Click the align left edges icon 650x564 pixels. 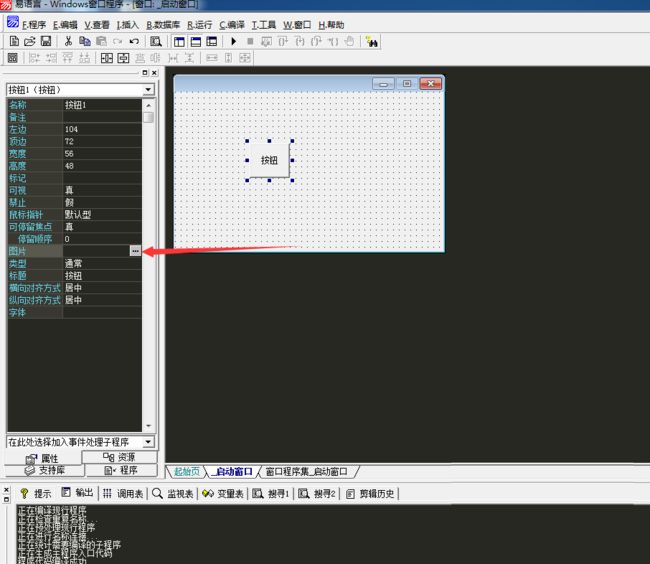click(x=34, y=58)
